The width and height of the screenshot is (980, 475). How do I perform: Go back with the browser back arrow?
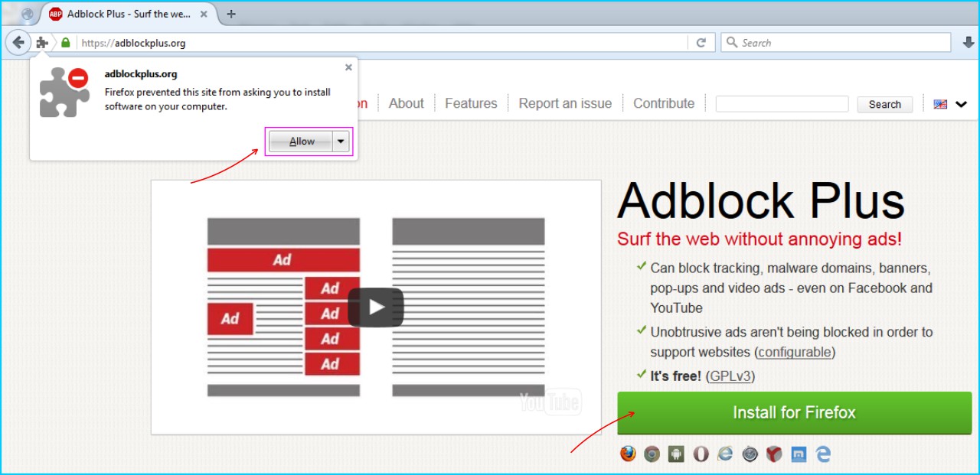click(x=18, y=43)
